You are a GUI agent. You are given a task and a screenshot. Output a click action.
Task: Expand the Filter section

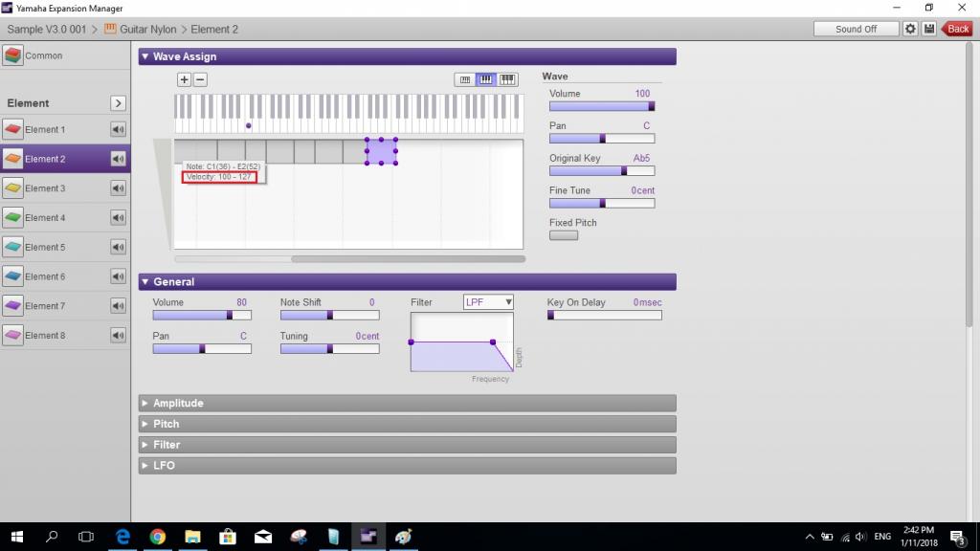(x=145, y=445)
